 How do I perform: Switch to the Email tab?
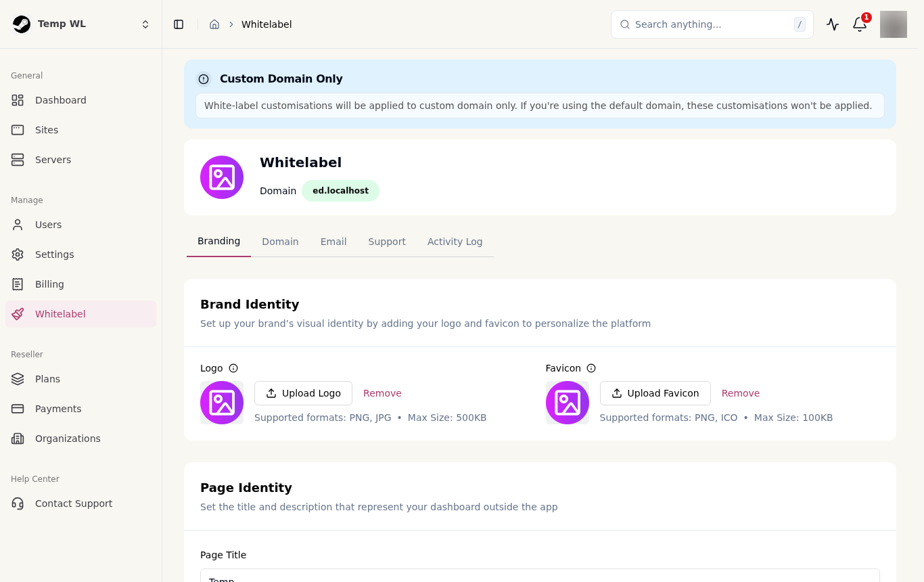pos(333,242)
